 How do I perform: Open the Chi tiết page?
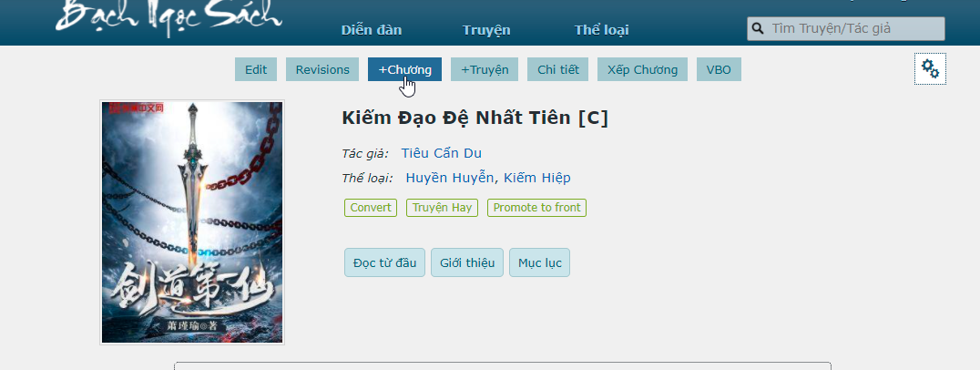pyautogui.click(x=558, y=69)
